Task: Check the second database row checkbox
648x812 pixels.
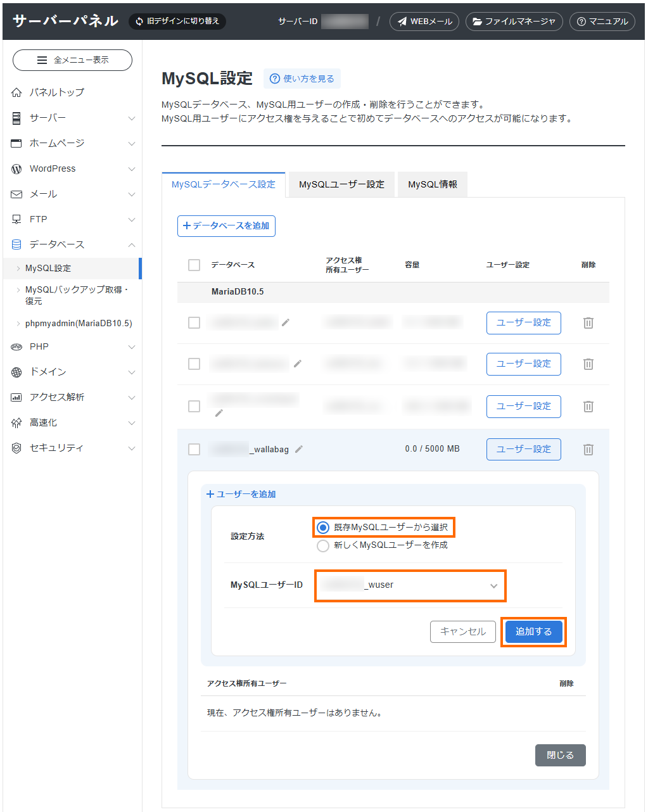Action: [194, 364]
